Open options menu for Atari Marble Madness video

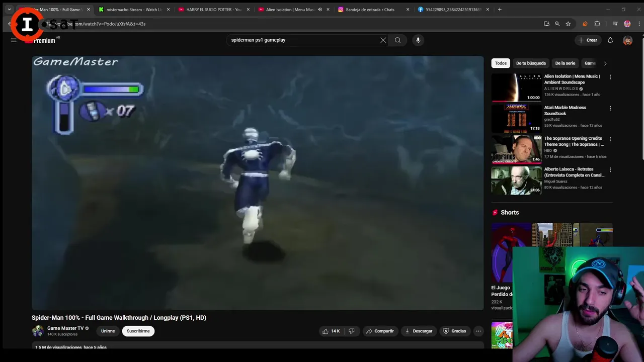pos(610,108)
